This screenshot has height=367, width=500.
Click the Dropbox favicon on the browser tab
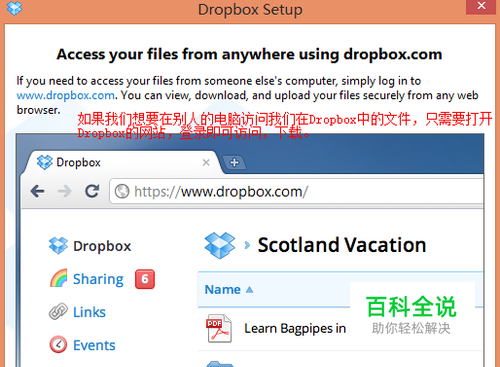45,163
